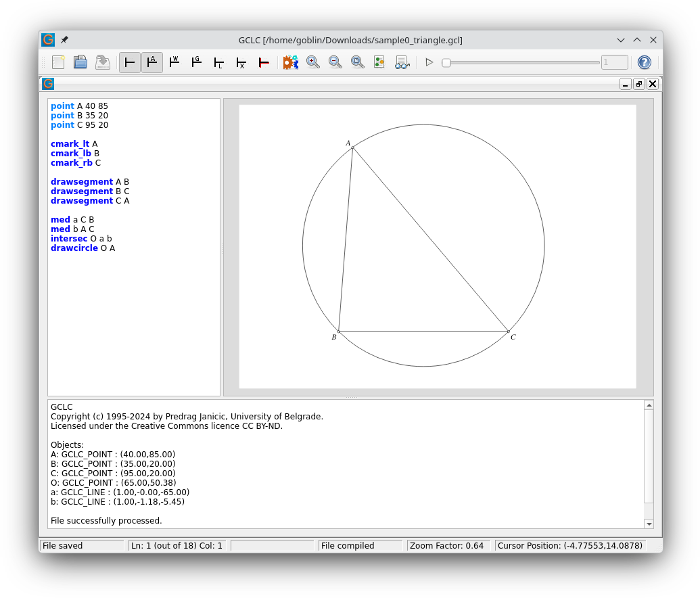Screen dimensions: 700x598
Task: Zoom in with the plus magnifier icon
Action: pos(313,62)
